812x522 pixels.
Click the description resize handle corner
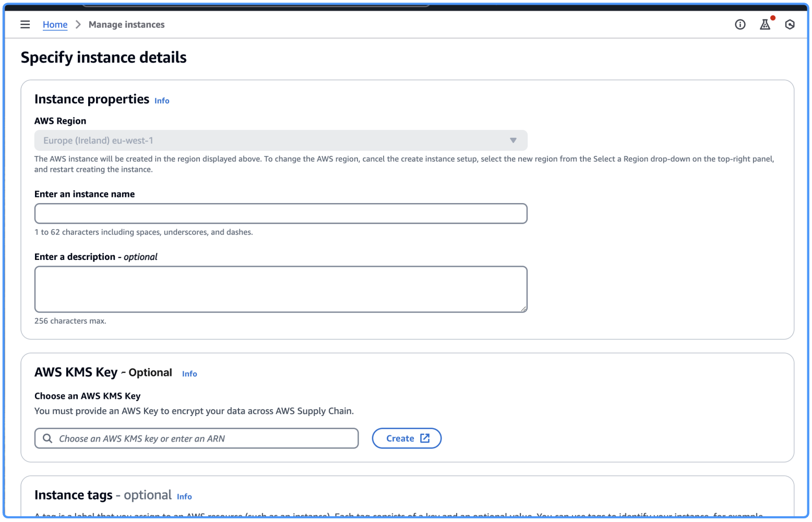pos(523,309)
